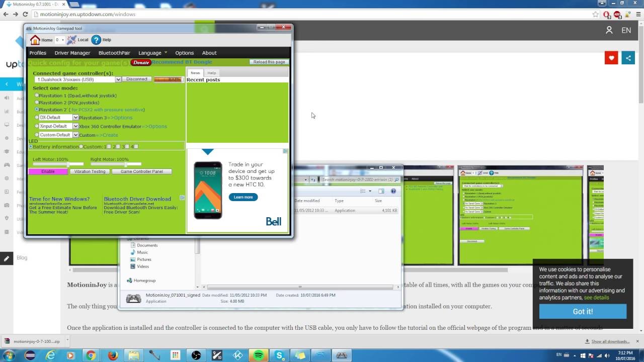Open the view options dropdown in Explorer window

[370, 191]
